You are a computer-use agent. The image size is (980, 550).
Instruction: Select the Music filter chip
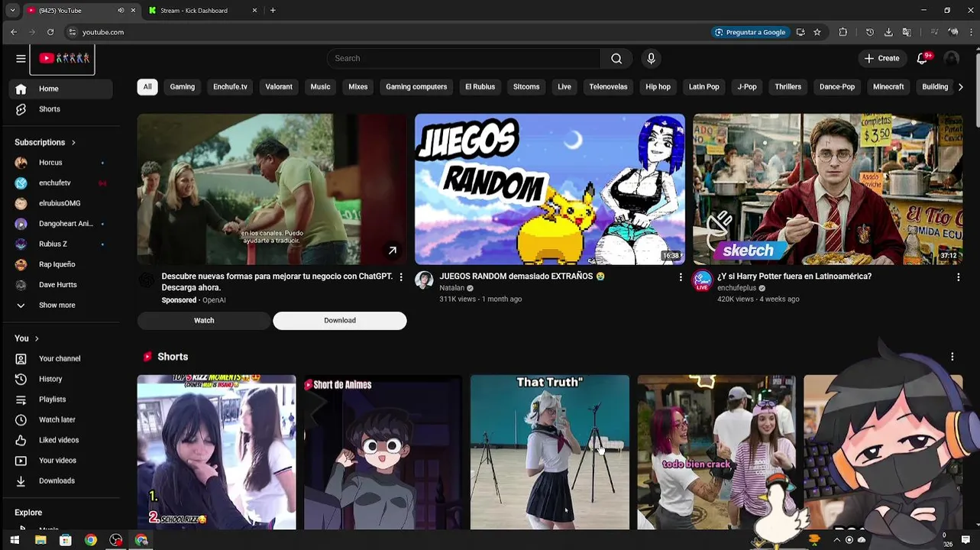pos(320,87)
